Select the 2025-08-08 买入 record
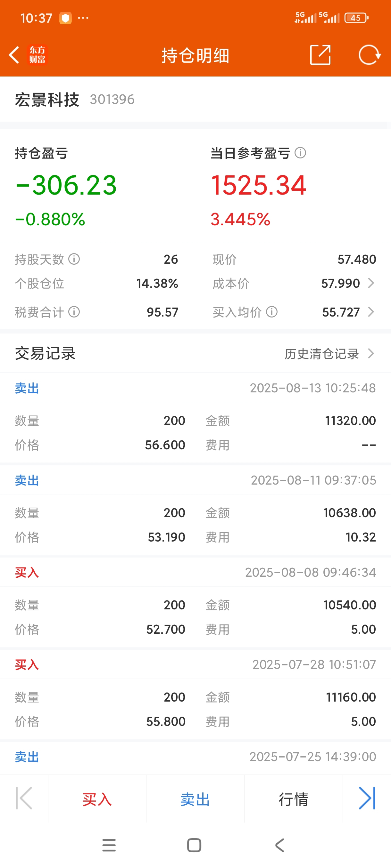 pyautogui.click(x=195, y=602)
